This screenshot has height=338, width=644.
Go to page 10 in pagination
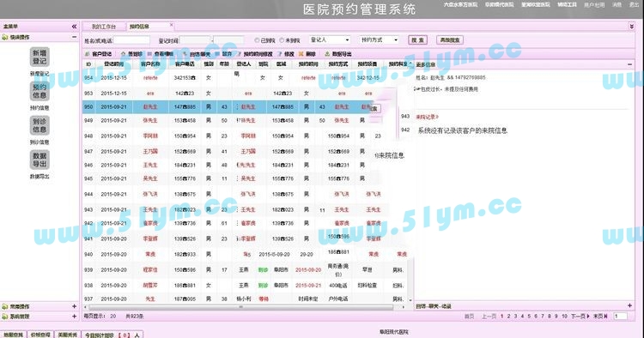pos(564,317)
